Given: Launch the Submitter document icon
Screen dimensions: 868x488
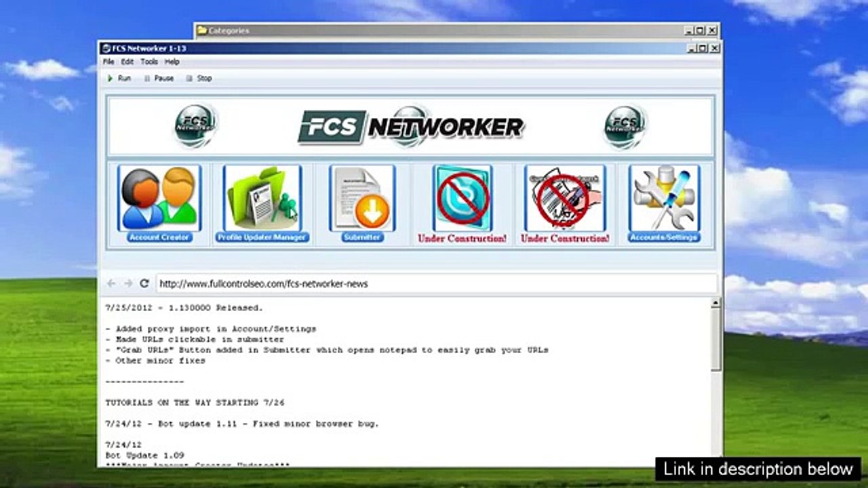Looking at the screenshot, I should tap(362, 198).
